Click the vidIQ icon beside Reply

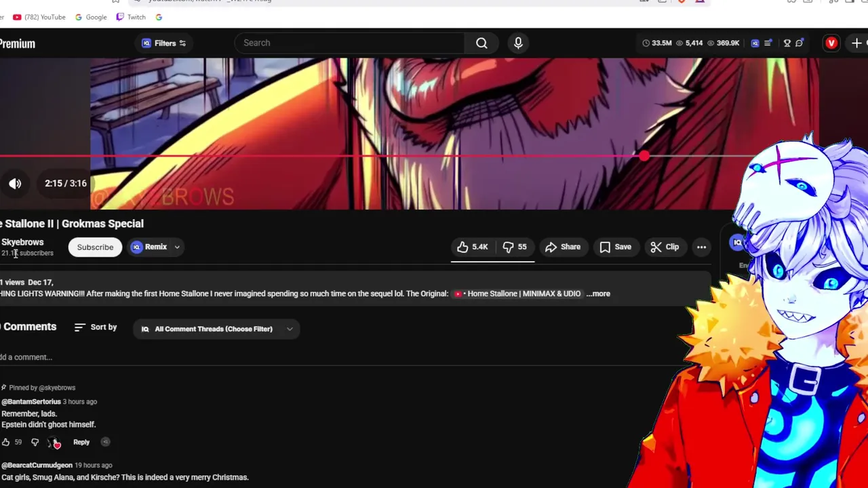[105, 442]
